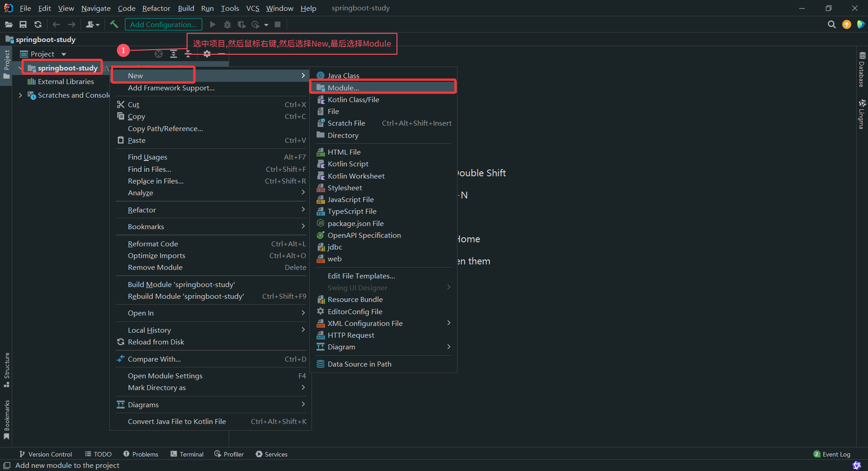Click the Expand All icon in Project panel
Viewport: 868px width, 471px height.
coord(174,54)
